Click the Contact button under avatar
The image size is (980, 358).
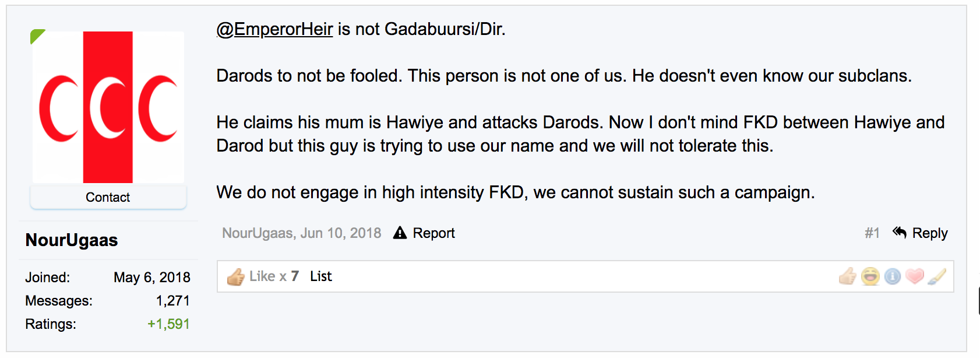pyautogui.click(x=108, y=197)
